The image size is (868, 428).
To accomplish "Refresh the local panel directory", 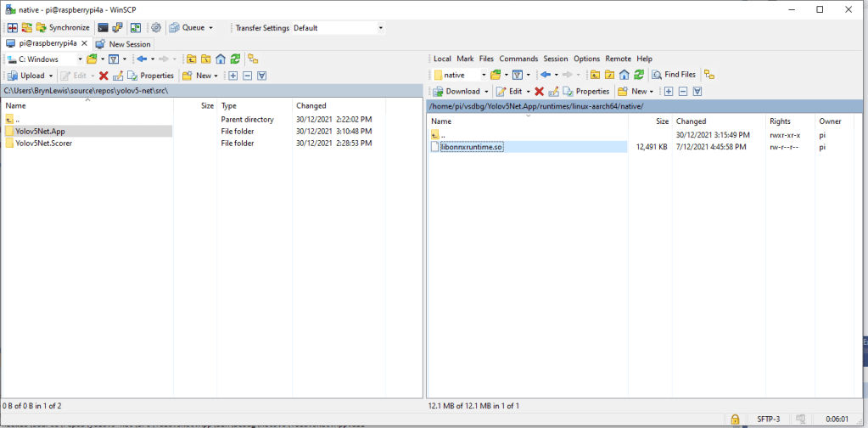I will tap(235, 59).
